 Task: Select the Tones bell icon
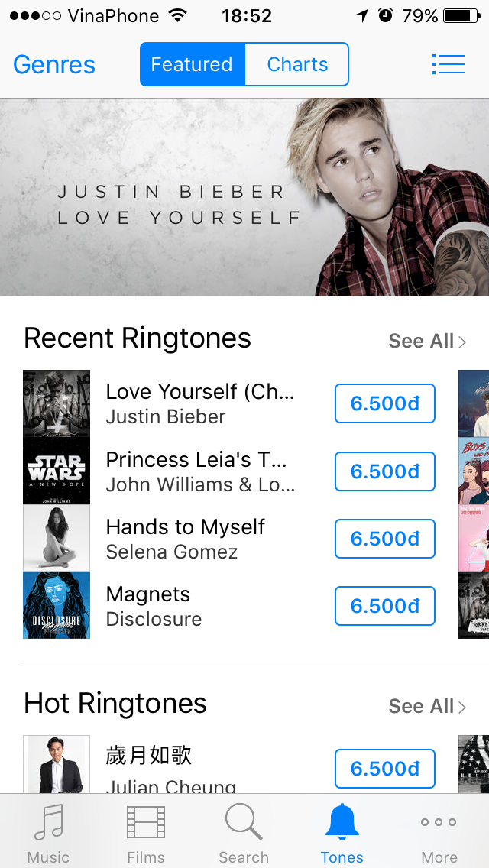(x=342, y=824)
